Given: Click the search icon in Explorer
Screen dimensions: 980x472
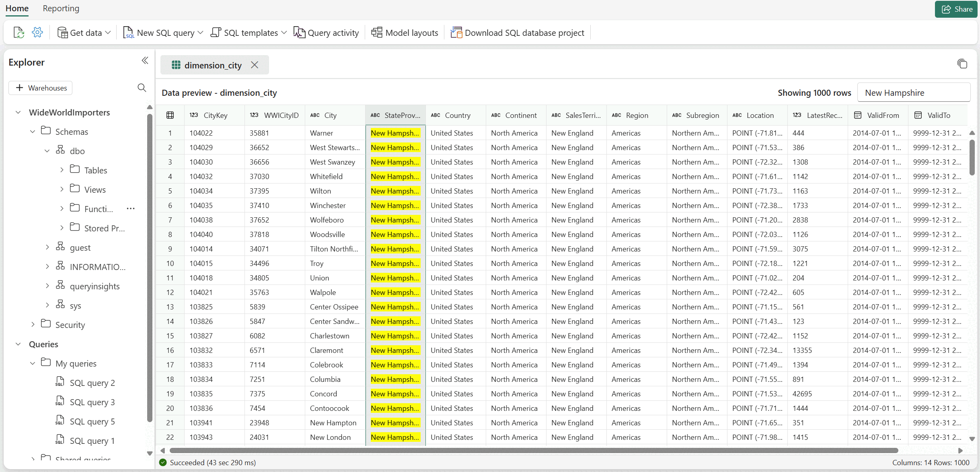Looking at the screenshot, I should coord(142,88).
